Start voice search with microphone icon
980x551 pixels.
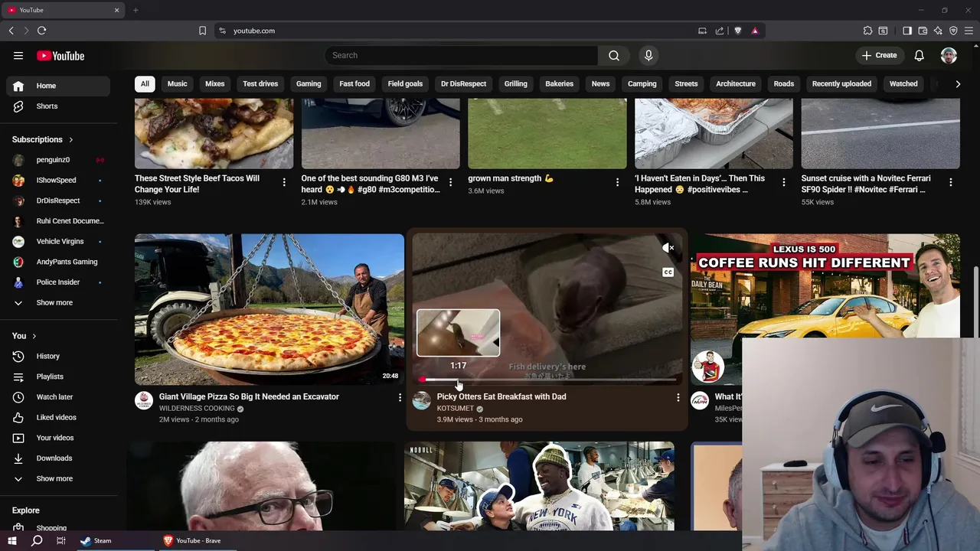pyautogui.click(x=648, y=55)
